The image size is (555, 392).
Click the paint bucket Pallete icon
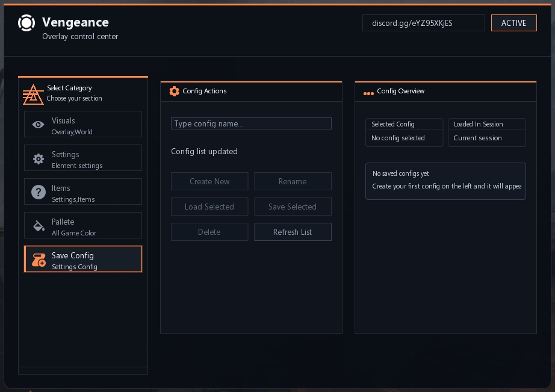tap(39, 226)
